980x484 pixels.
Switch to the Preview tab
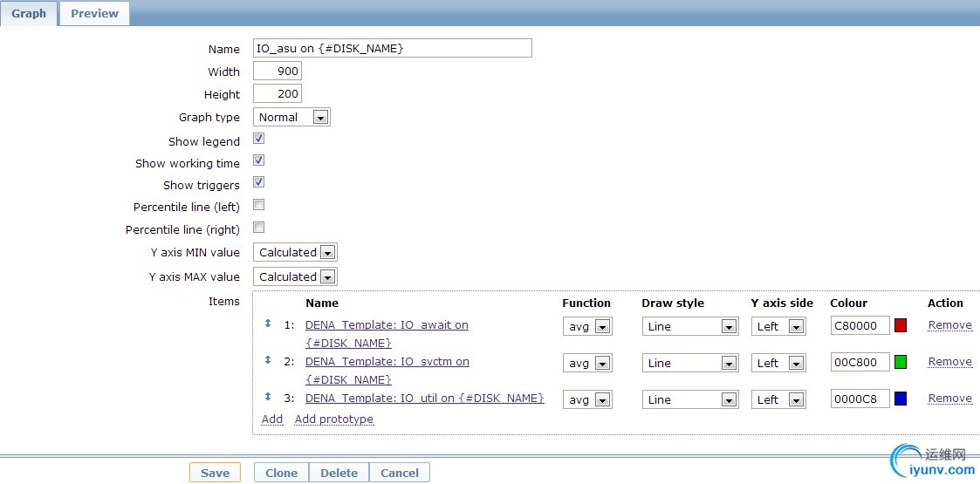[94, 13]
